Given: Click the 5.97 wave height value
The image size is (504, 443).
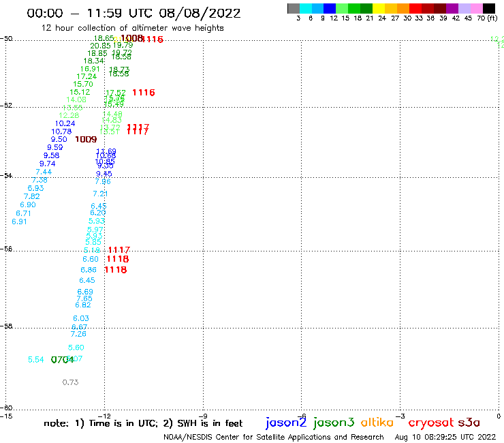Looking at the screenshot, I should pos(95,230).
